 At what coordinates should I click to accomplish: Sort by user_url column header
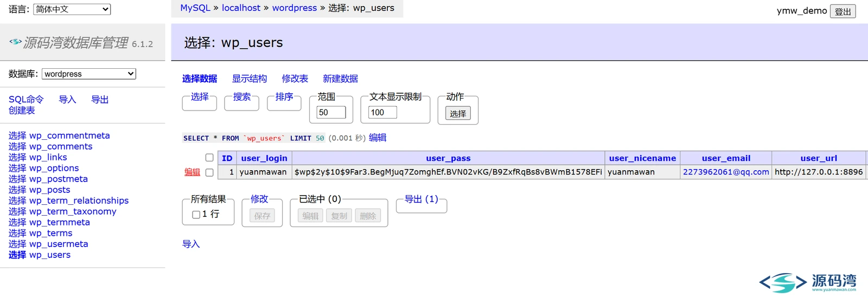tap(819, 158)
